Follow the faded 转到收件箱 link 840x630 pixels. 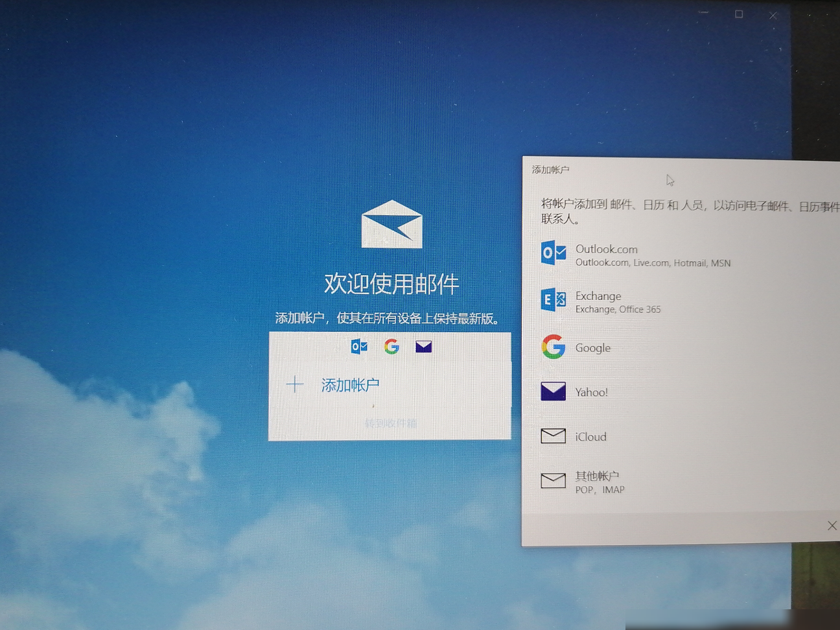pyautogui.click(x=390, y=423)
